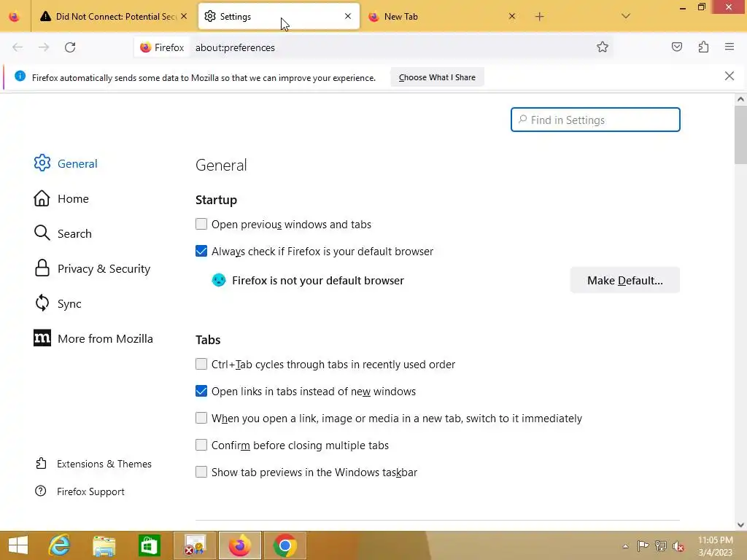The image size is (747, 560).
Task: Click the sad face default browser icon
Action: (219, 280)
